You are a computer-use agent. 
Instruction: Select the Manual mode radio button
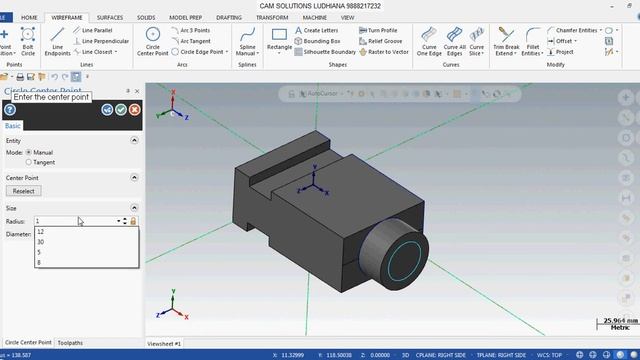click(29, 152)
